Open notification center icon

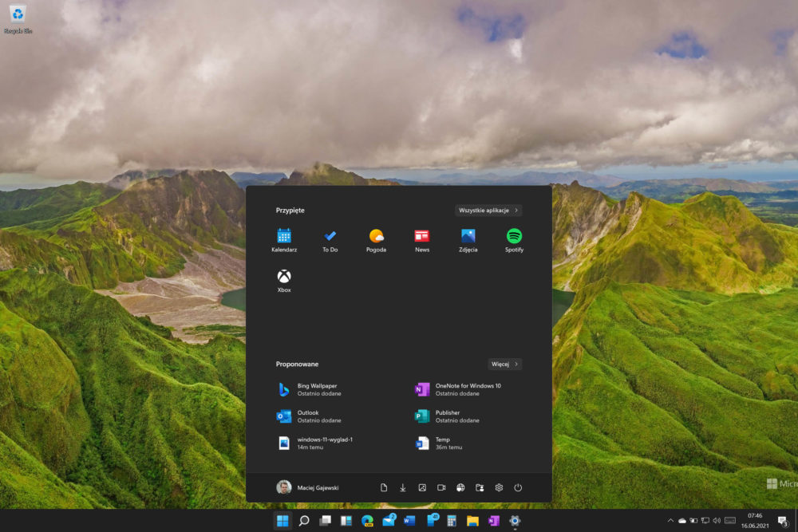click(x=783, y=520)
